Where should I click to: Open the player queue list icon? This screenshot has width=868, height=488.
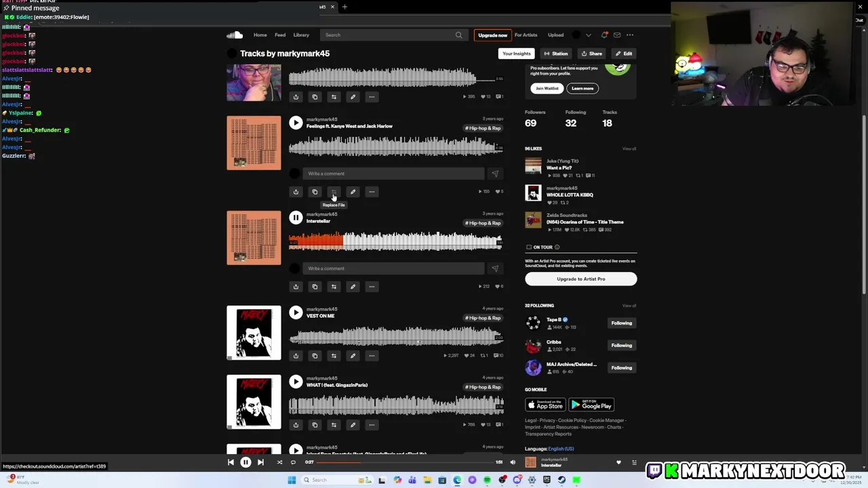tap(634, 462)
